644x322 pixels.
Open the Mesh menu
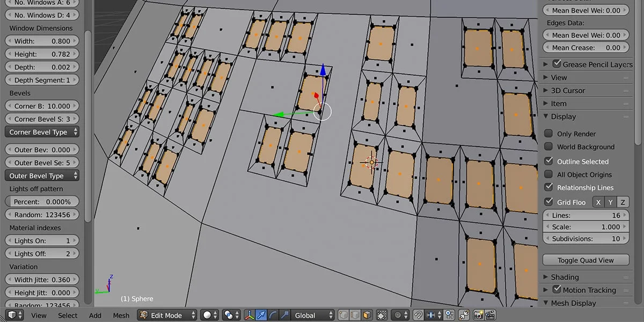(121, 316)
